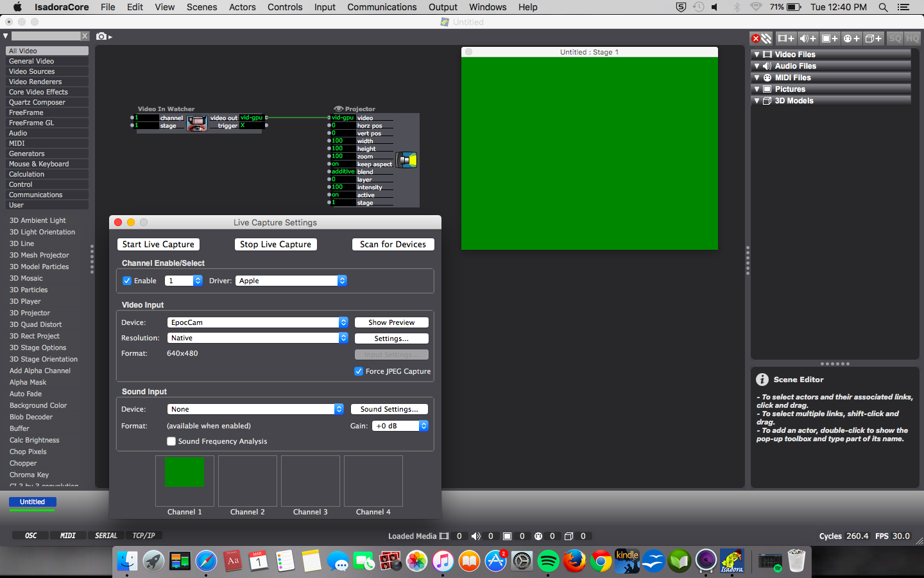Toggle the OSC status indicator
Image resolution: width=924 pixels, height=578 pixels.
31,536
